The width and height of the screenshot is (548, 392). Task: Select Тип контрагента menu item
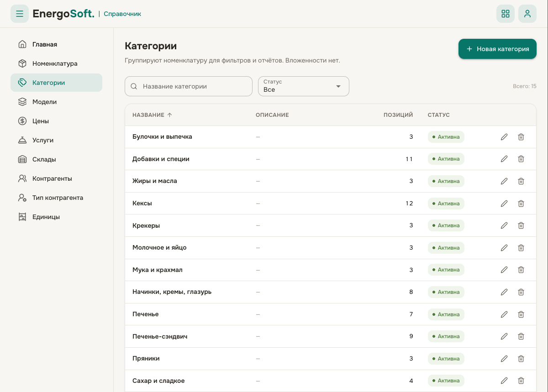point(56,198)
